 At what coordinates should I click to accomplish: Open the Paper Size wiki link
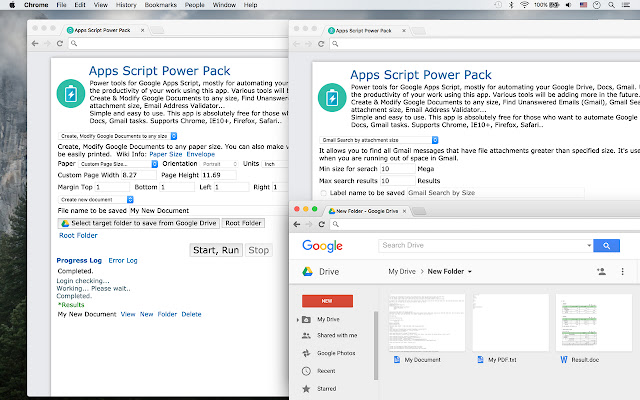point(166,154)
